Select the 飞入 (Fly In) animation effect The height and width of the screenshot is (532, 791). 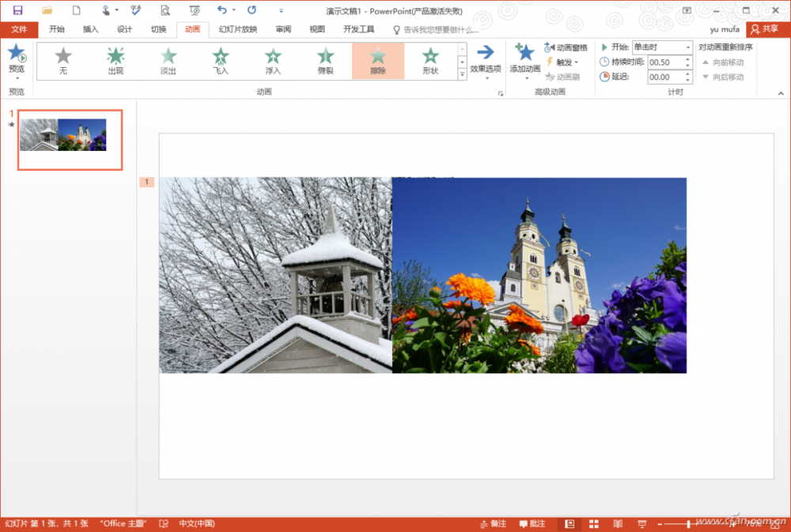(220, 60)
